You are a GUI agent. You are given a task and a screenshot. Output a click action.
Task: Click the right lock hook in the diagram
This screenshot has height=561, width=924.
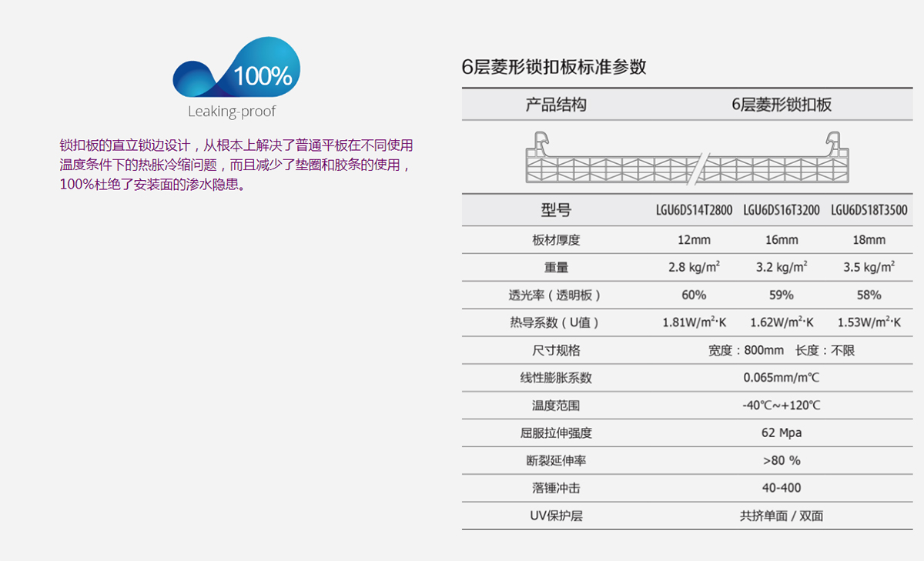point(834,144)
